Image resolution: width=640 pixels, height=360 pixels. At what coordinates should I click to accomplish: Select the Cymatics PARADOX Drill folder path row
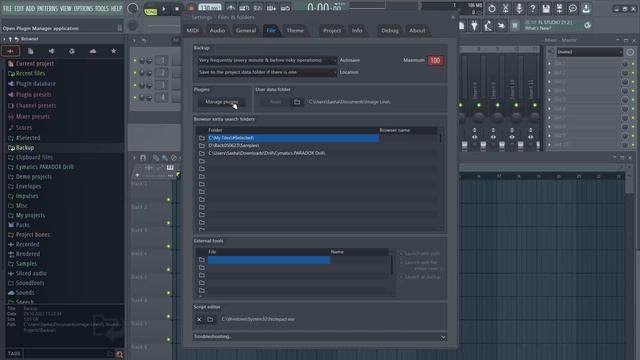(x=293, y=153)
